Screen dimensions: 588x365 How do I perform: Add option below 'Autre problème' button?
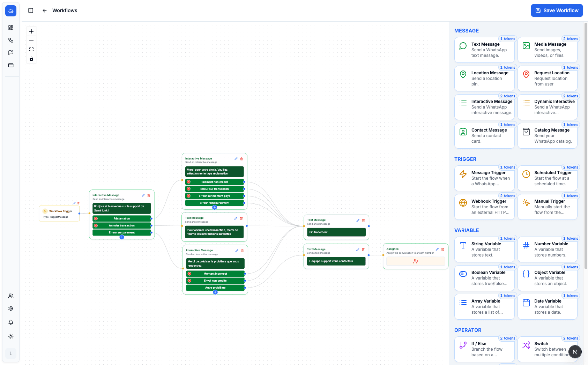pos(215,292)
